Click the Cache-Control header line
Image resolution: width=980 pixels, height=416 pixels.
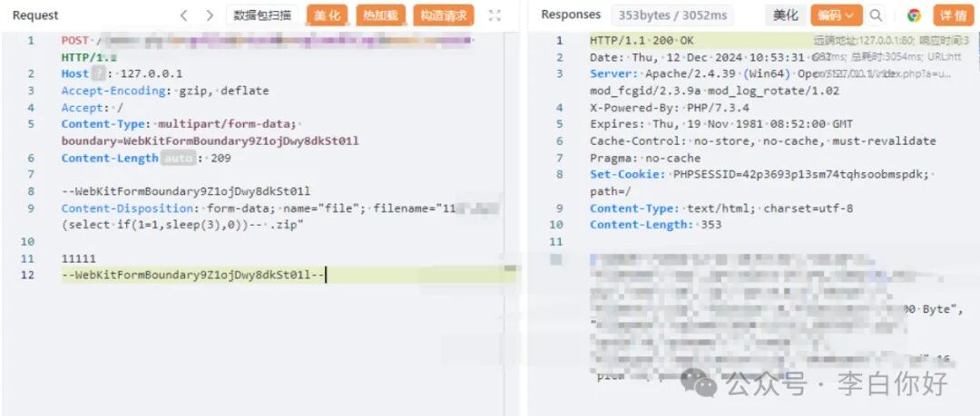[x=763, y=141]
